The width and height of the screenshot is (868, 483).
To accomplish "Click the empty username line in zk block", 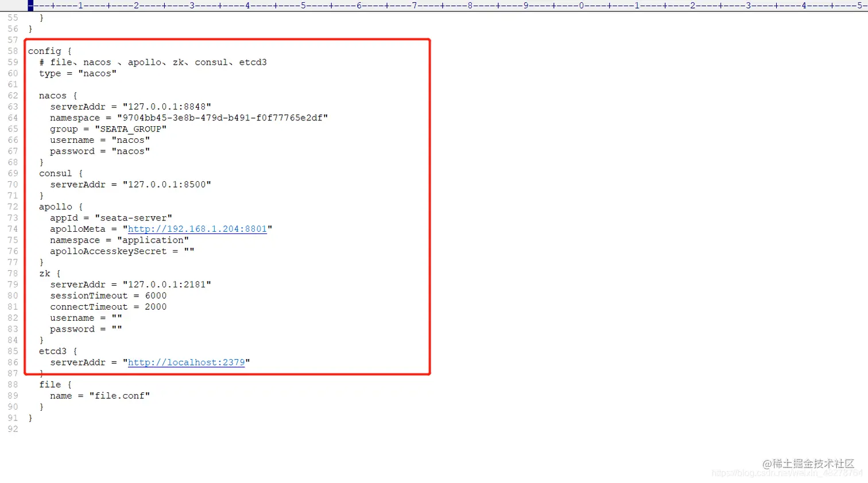I will coord(86,318).
